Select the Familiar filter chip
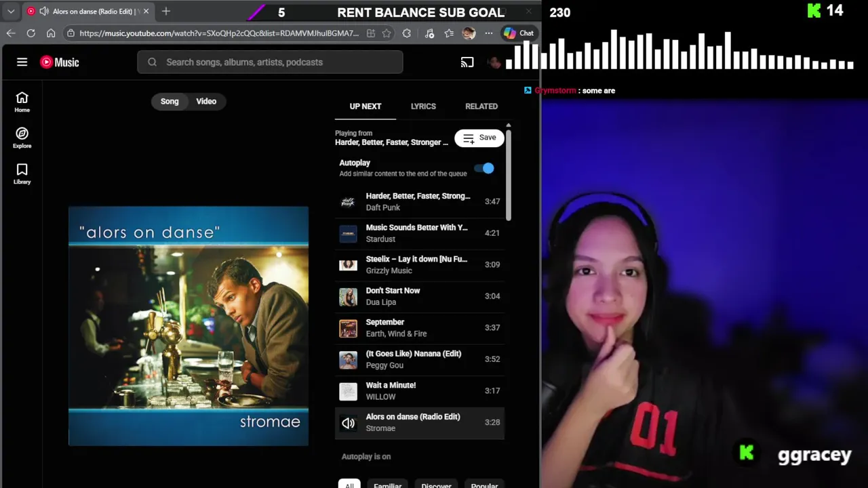868x488 pixels. tap(387, 485)
